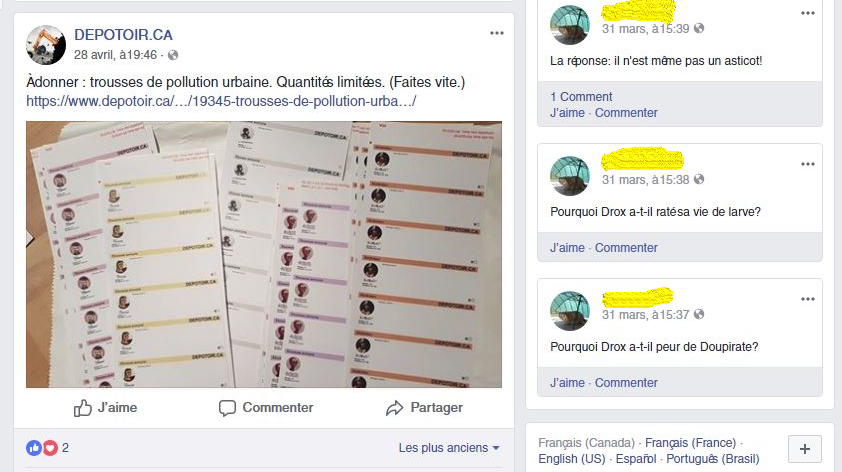Select English (US) language

[571, 459]
